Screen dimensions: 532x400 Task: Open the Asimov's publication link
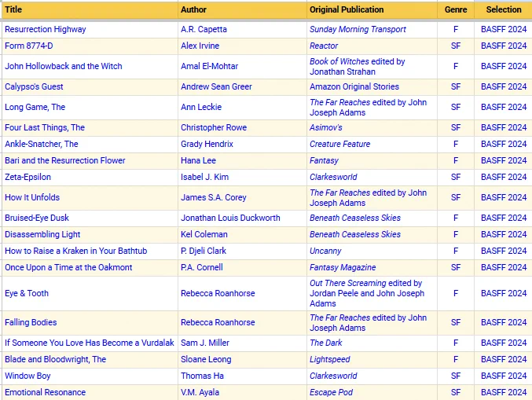pyautogui.click(x=325, y=127)
